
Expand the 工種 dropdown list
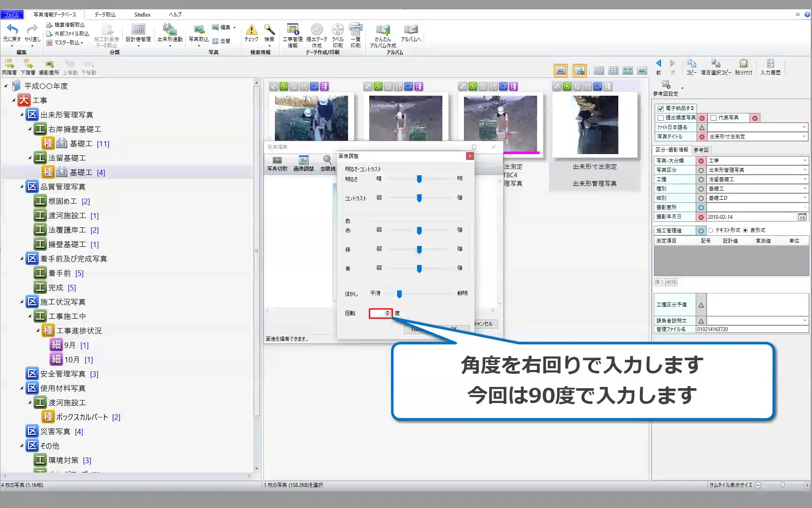point(804,179)
